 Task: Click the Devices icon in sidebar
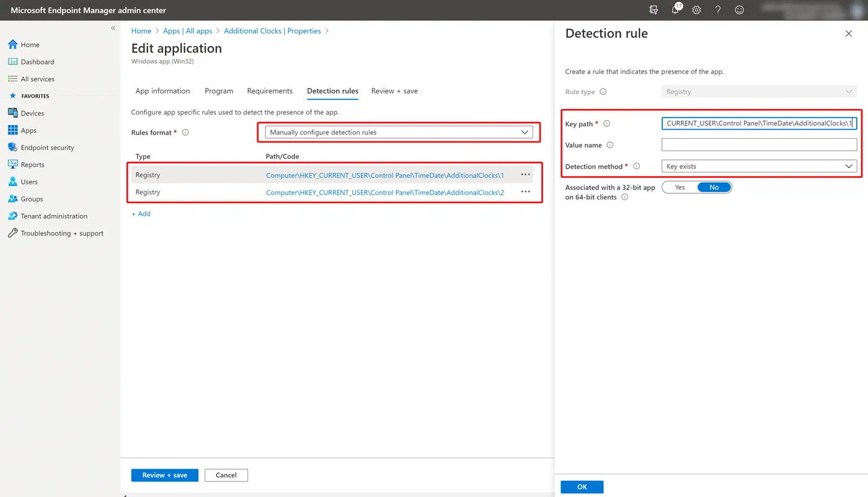point(12,113)
